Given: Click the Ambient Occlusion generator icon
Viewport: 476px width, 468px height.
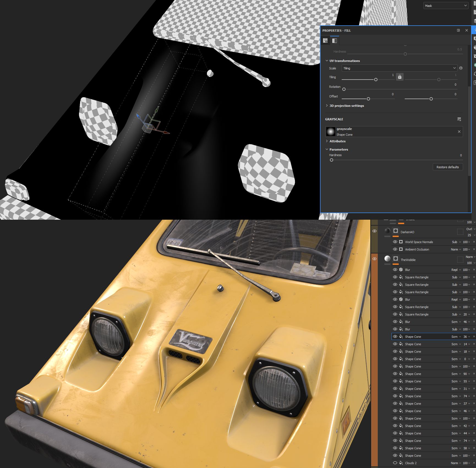Looking at the screenshot, I should [x=401, y=249].
